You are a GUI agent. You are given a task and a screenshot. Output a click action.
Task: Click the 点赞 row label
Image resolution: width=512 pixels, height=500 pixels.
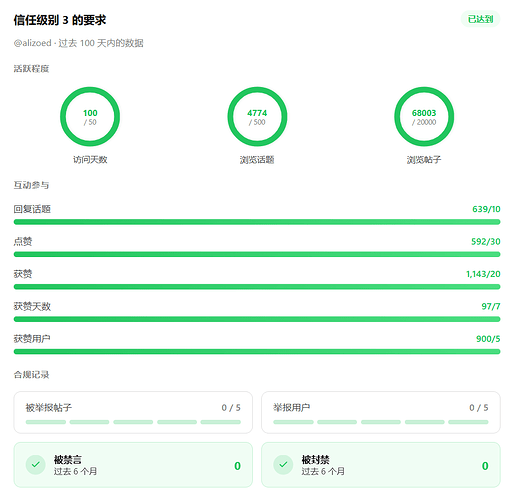[x=23, y=241]
